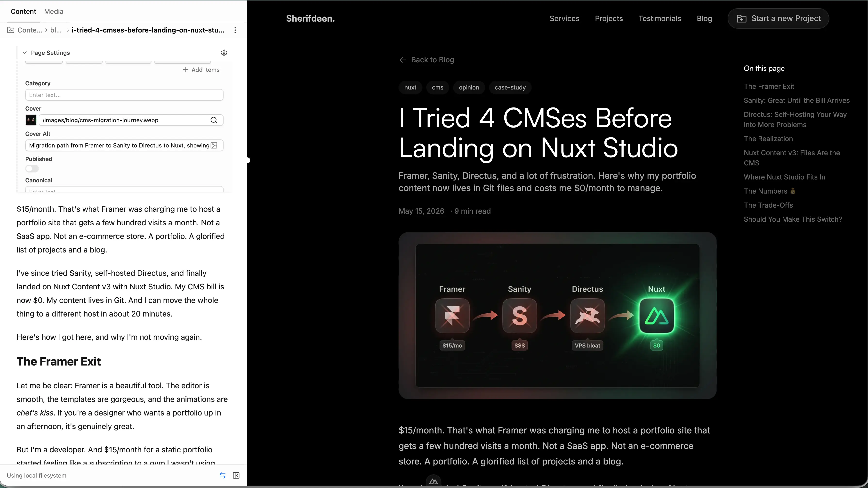Jump to Nuxt Content v3: Files Are the CMS
The height and width of the screenshot is (488, 868).
click(x=792, y=158)
